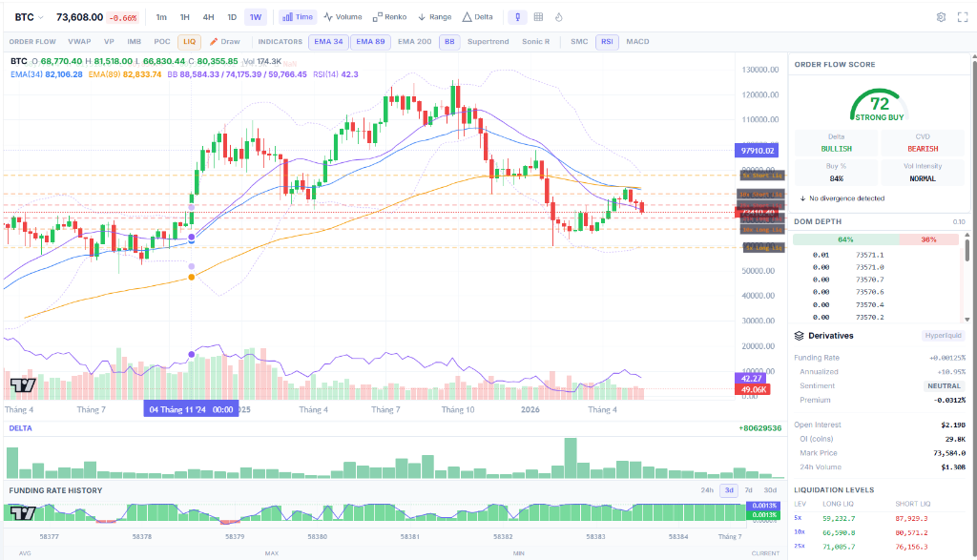Choose the Time chart type
977x560 pixels.
click(x=298, y=17)
